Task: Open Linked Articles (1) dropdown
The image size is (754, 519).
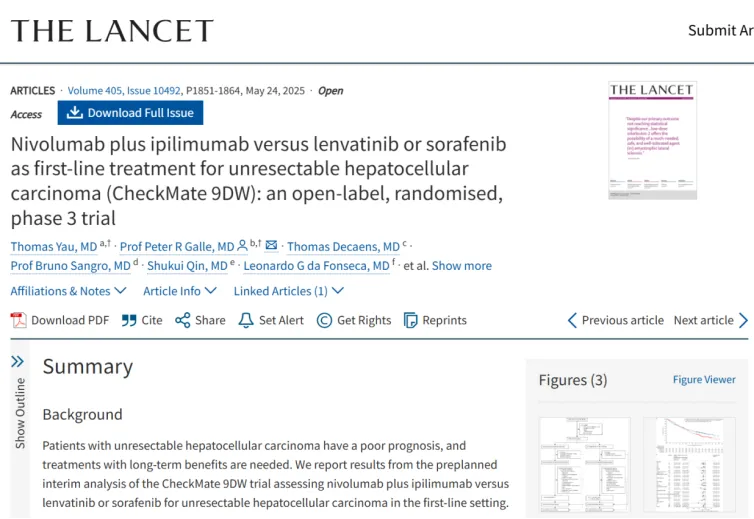Action: coord(288,291)
